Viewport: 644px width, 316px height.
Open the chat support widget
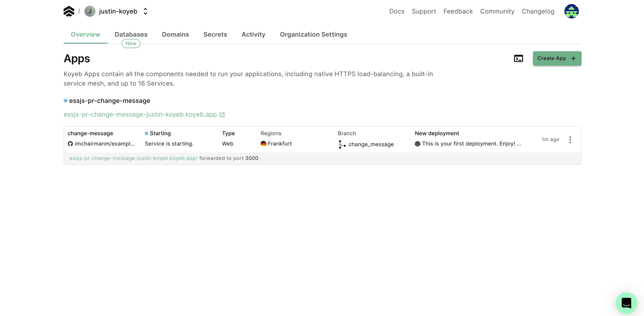point(626,303)
